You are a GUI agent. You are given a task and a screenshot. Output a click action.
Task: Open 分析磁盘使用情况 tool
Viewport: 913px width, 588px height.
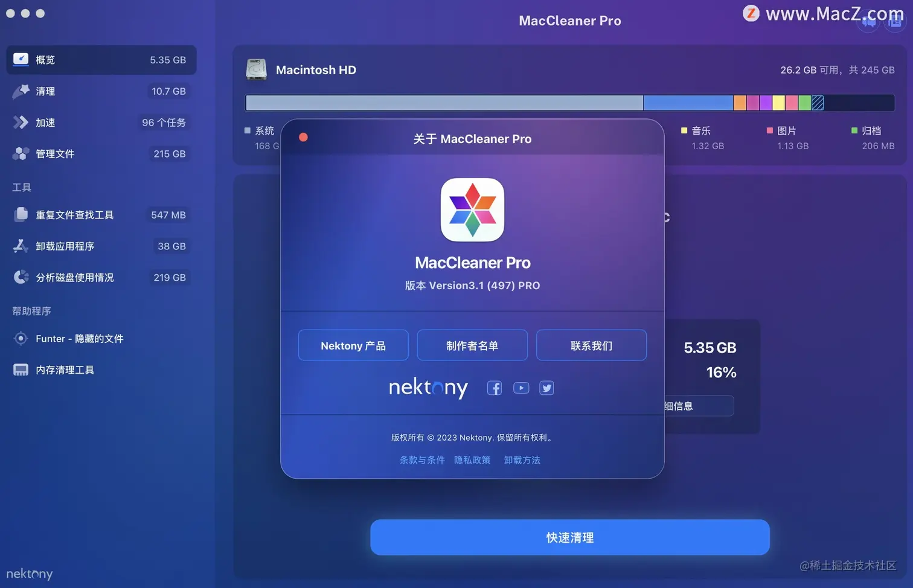101,278
